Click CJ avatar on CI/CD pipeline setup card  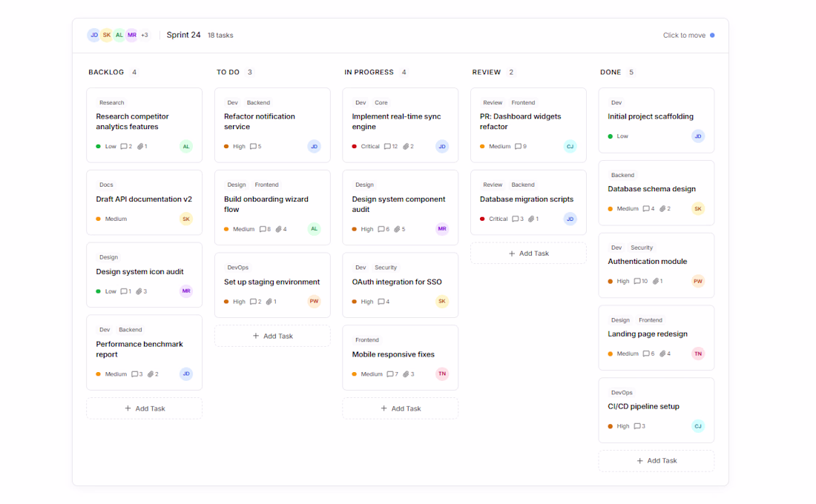[x=698, y=426]
